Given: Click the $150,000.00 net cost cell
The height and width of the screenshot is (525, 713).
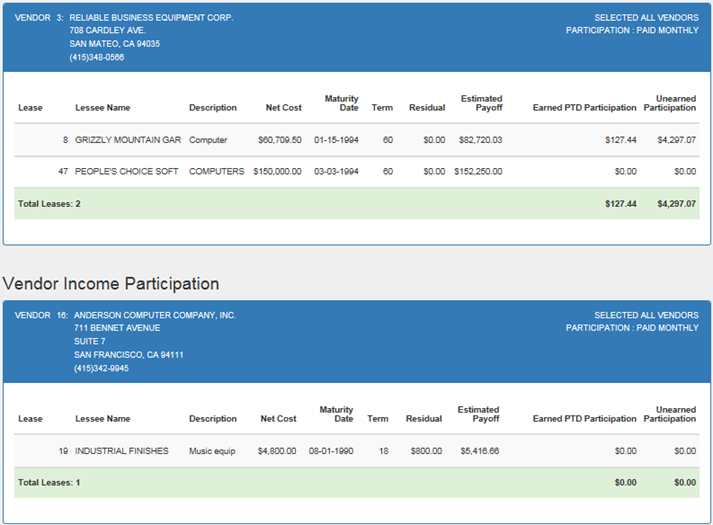Looking at the screenshot, I should (x=277, y=171).
